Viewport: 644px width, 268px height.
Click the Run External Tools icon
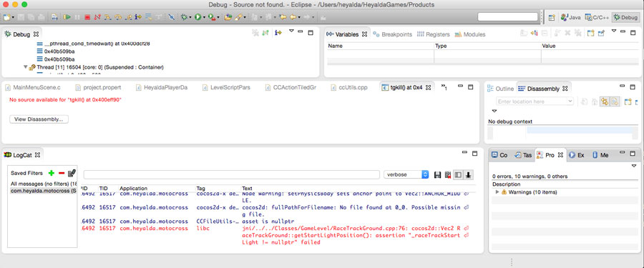(211, 17)
